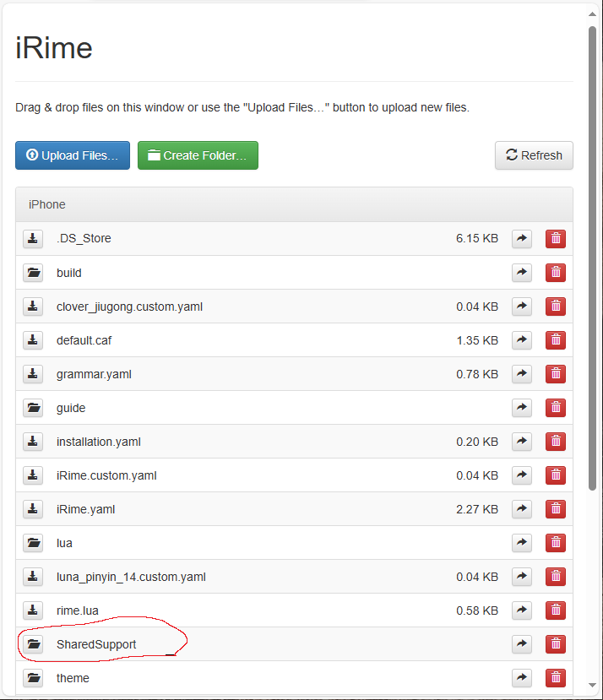Viewport: 603px width, 700px height.
Task: Click move arrow for SharedSupport folder
Action: 522,644
